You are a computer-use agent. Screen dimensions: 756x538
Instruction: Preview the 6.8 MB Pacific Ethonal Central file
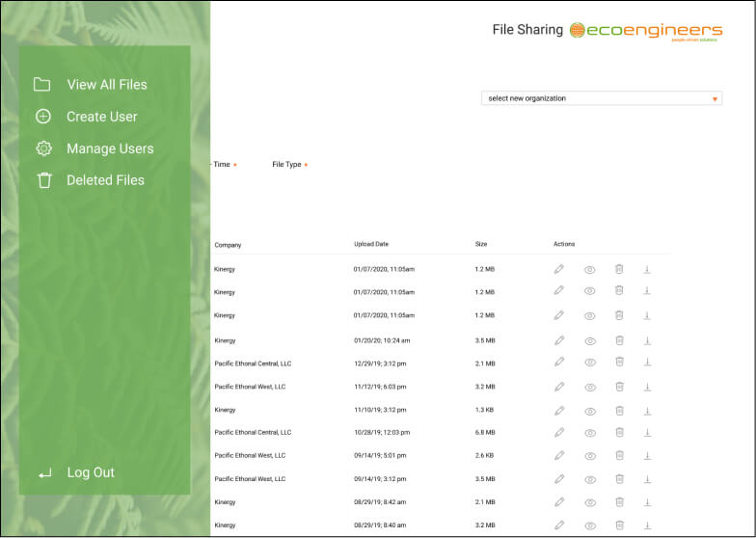pyautogui.click(x=590, y=433)
